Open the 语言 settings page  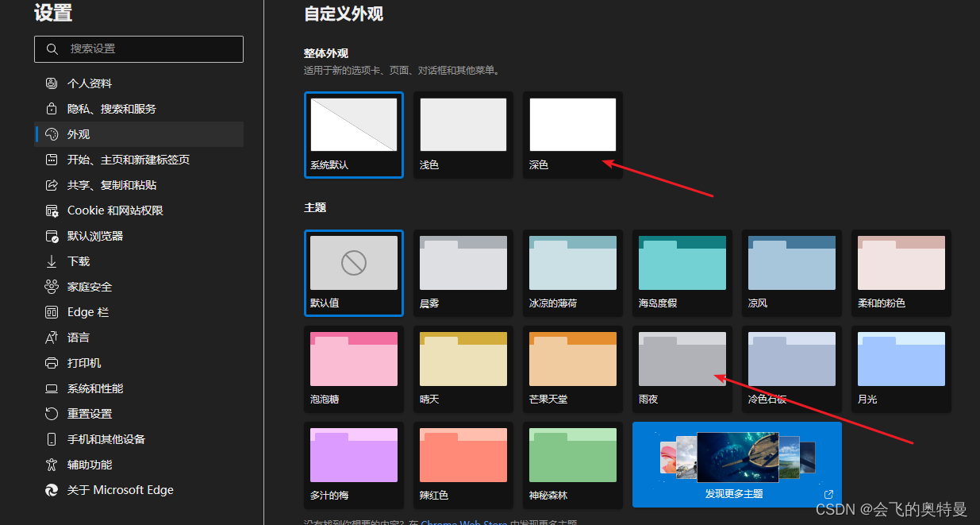pyautogui.click(x=139, y=338)
